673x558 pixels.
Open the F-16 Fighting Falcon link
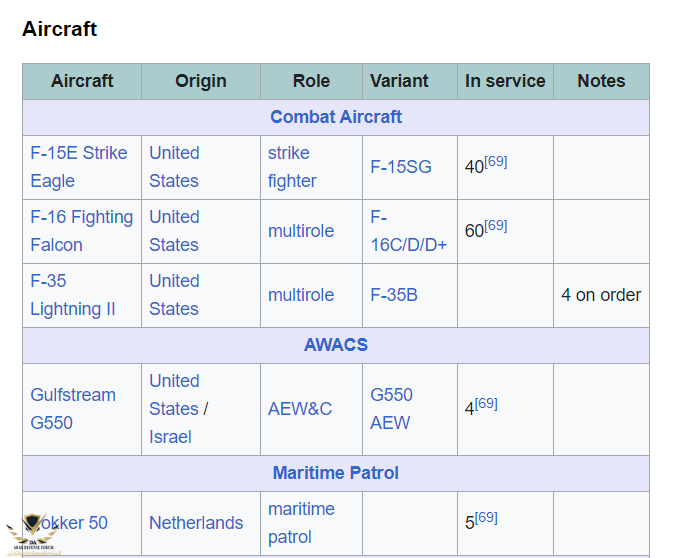coord(82,231)
